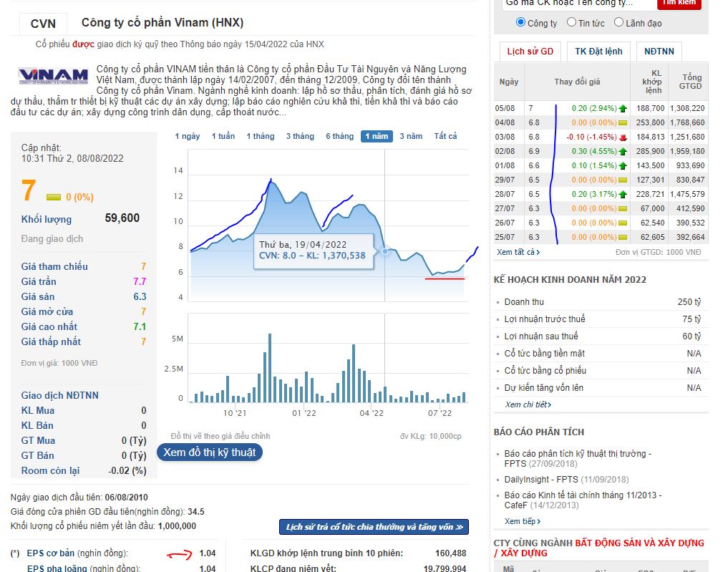Click the Giá tham chiếu label
Viewport: 728px width, 572px height.
click(54, 266)
